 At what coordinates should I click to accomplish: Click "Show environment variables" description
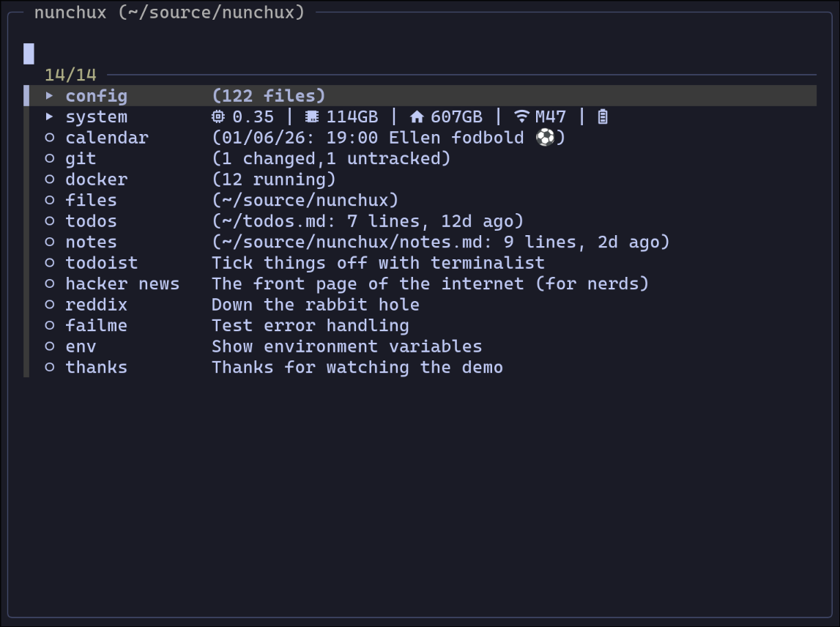[346, 346]
